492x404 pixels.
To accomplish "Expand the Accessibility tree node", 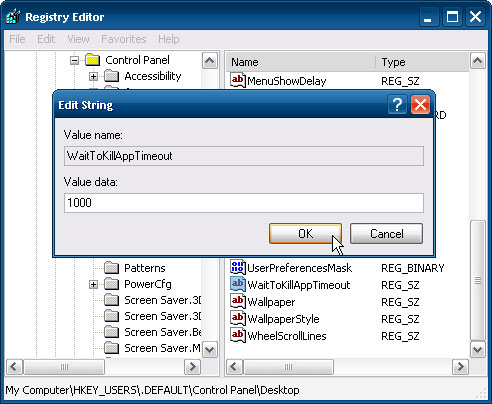I will tap(94, 77).
